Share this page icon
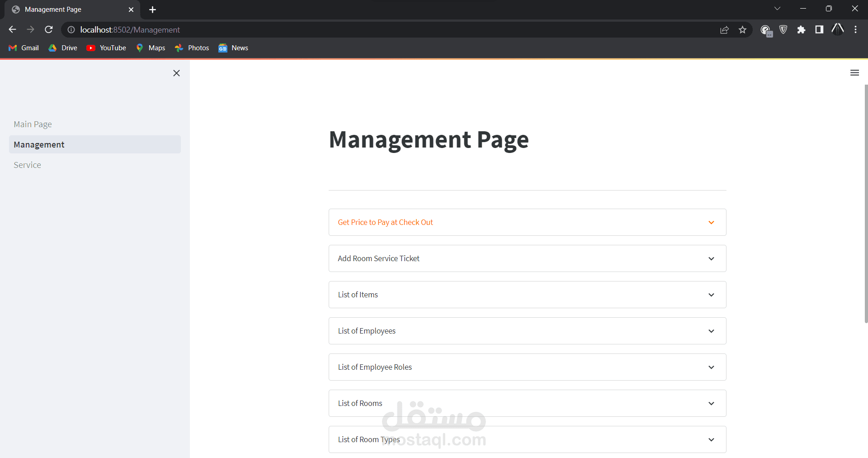Screen dimensions: 868x458 point(724,29)
